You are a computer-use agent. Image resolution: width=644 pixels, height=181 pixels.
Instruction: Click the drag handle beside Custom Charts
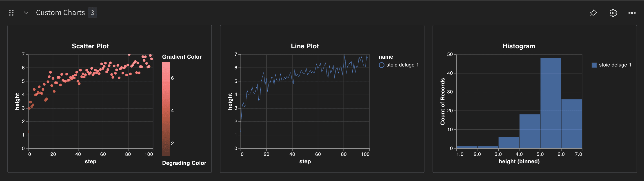(11, 13)
